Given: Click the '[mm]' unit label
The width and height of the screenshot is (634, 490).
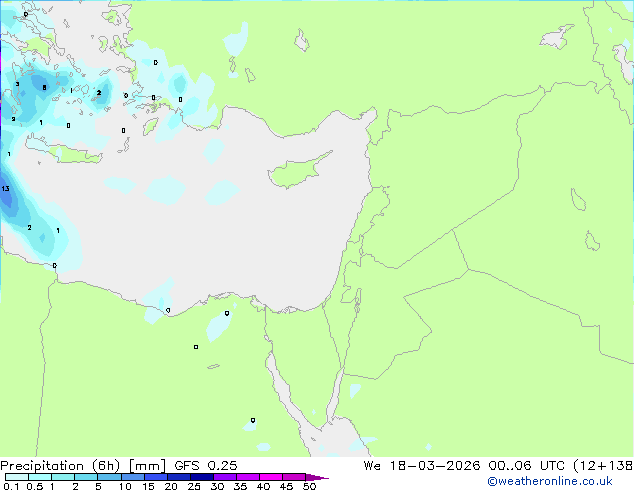Looking at the screenshot, I should [x=147, y=466].
